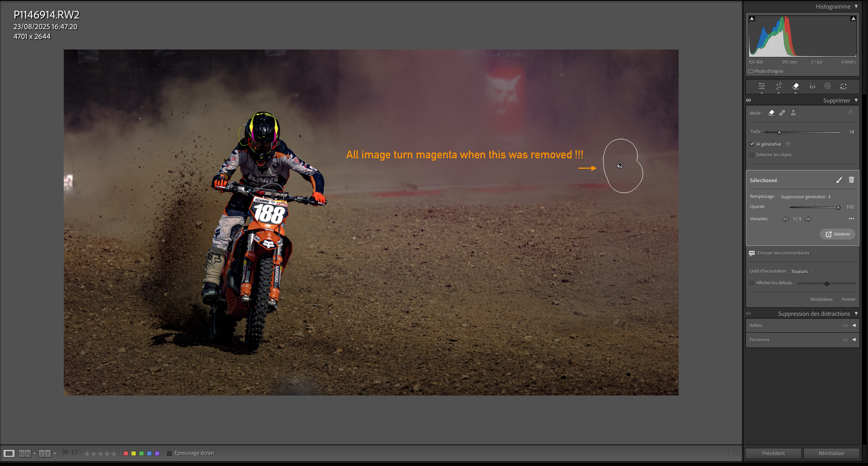Delete the selected removal spot

(x=851, y=180)
